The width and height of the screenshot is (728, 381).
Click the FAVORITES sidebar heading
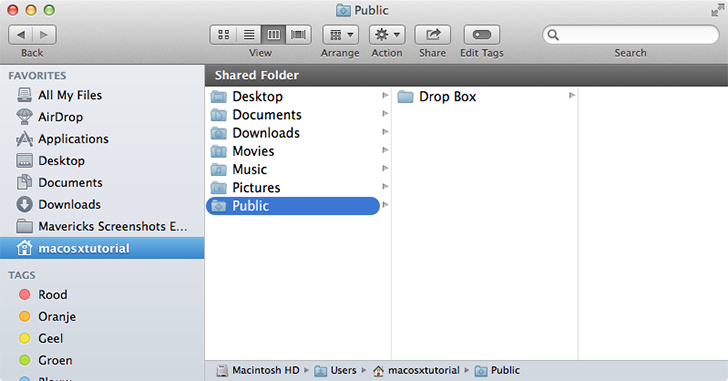(x=37, y=76)
